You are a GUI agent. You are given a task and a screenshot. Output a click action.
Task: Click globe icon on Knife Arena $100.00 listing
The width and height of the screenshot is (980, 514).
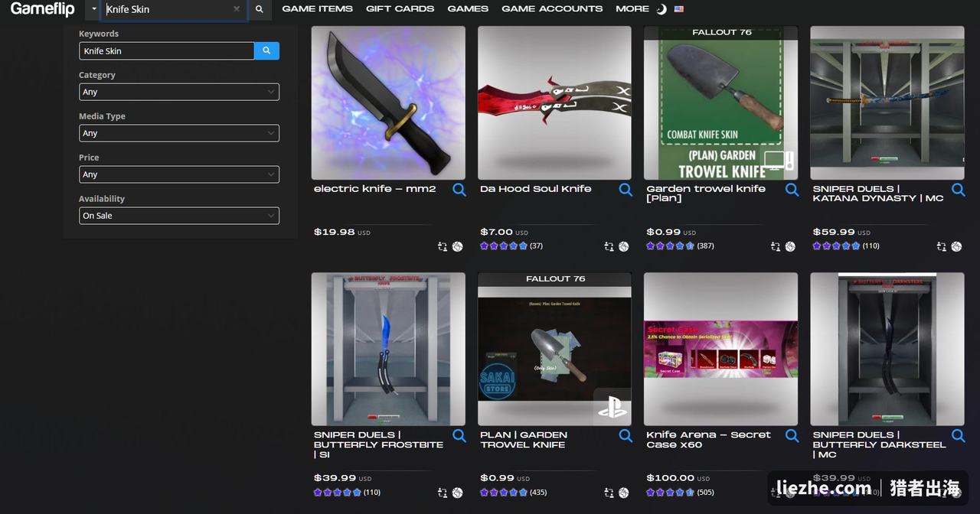pos(789,493)
